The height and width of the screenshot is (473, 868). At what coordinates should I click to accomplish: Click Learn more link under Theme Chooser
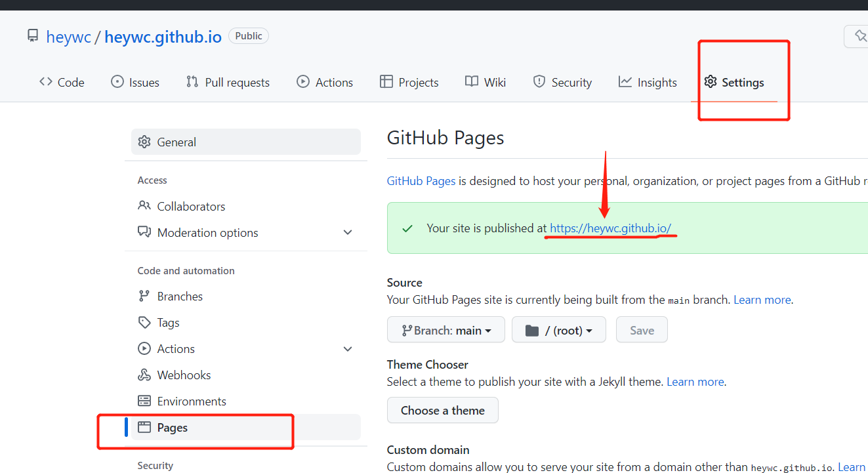tap(695, 382)
